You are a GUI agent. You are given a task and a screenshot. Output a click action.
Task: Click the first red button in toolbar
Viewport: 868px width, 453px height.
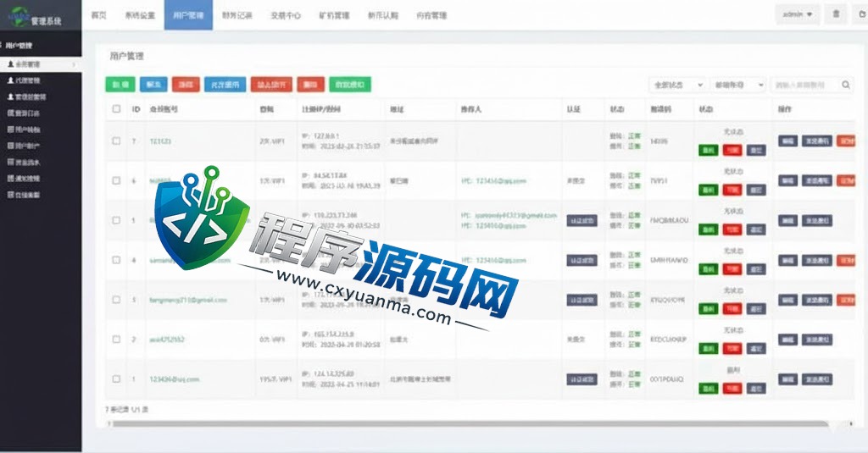coord(186,85)
